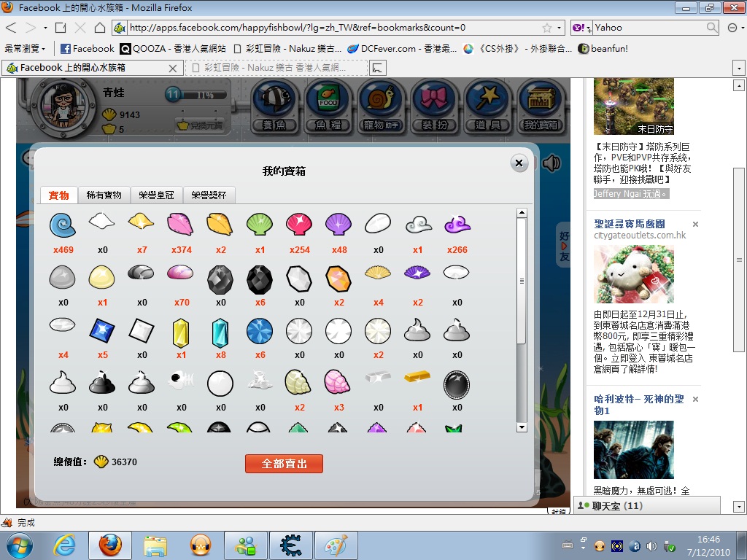The image size is (747, 560).
Task: Select the black faceted gem x6
Action: [x=260, y=279]
